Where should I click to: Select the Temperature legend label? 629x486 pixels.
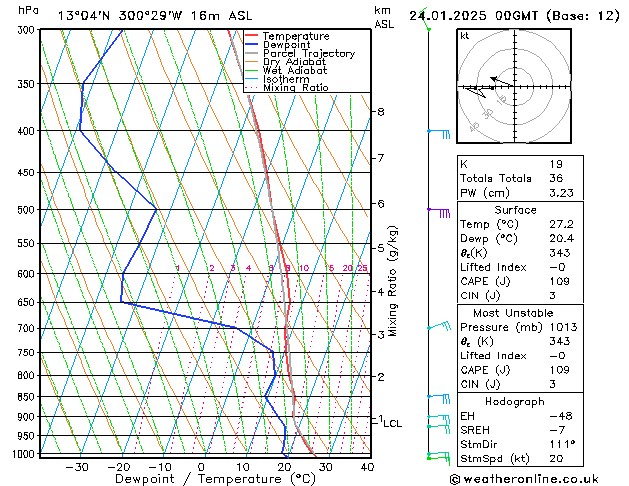tap(296, 36)
